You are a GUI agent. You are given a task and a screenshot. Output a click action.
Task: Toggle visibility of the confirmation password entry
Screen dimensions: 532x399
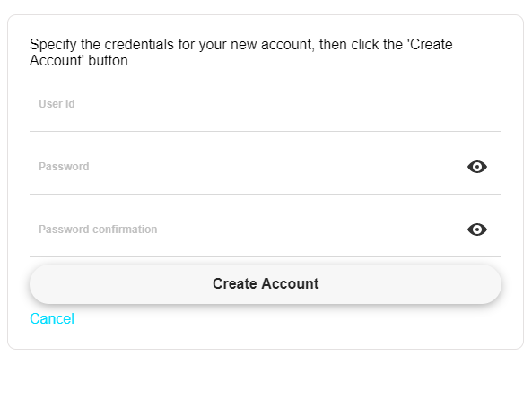[x=477, y=230]
